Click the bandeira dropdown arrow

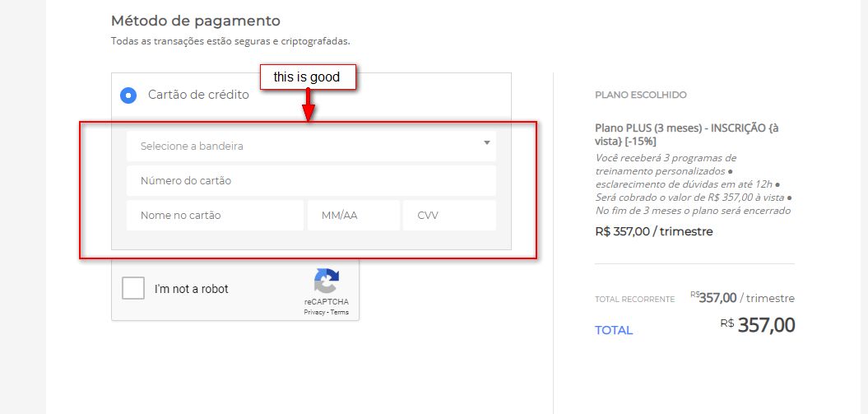[x=486, y=143]
